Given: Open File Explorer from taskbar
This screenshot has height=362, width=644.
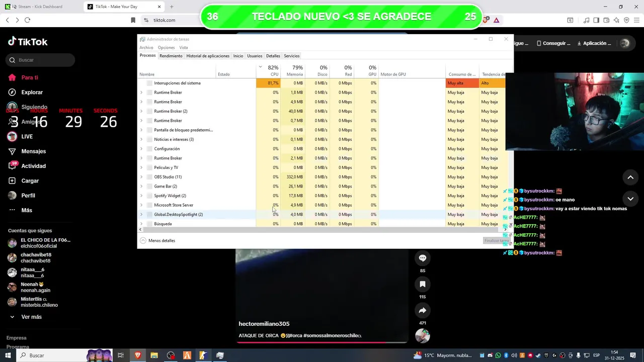Looking at the screenshot, I should click(154, 355).
